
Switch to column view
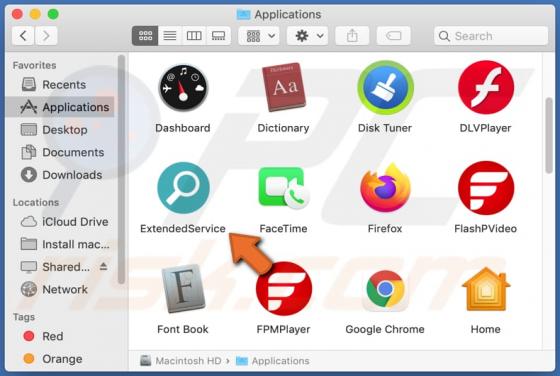[x=194, y=36]
